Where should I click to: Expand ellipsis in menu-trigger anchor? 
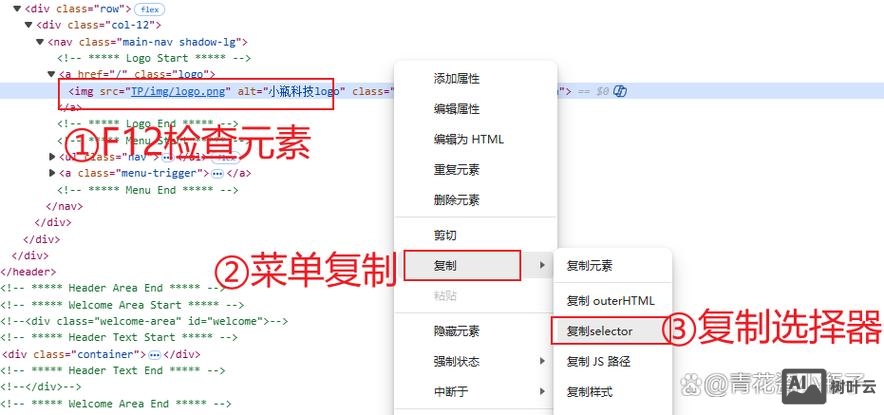(218, 173)
